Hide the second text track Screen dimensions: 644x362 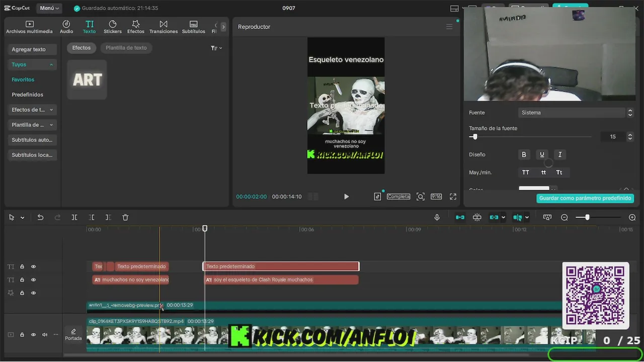coord(33,280)
